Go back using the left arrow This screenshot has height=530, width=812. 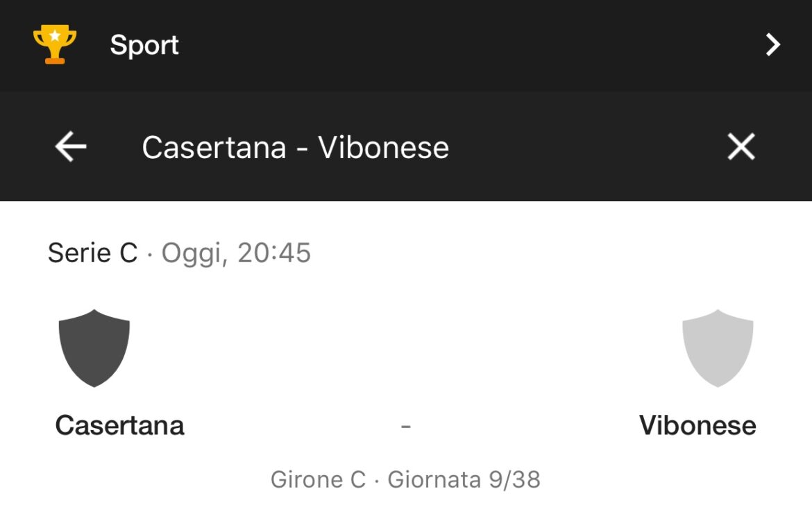point(70,147)
